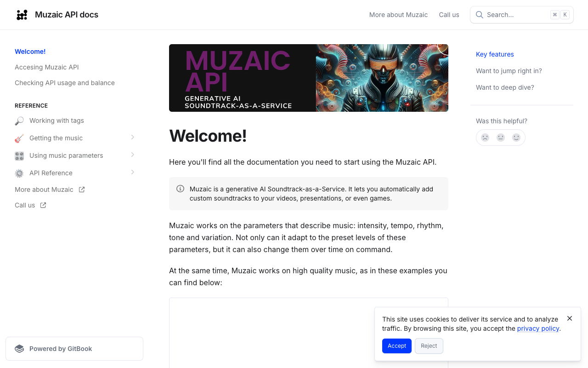Expand the Using music parameters section
Screen dimensions: 588x368
coord(132,155)
